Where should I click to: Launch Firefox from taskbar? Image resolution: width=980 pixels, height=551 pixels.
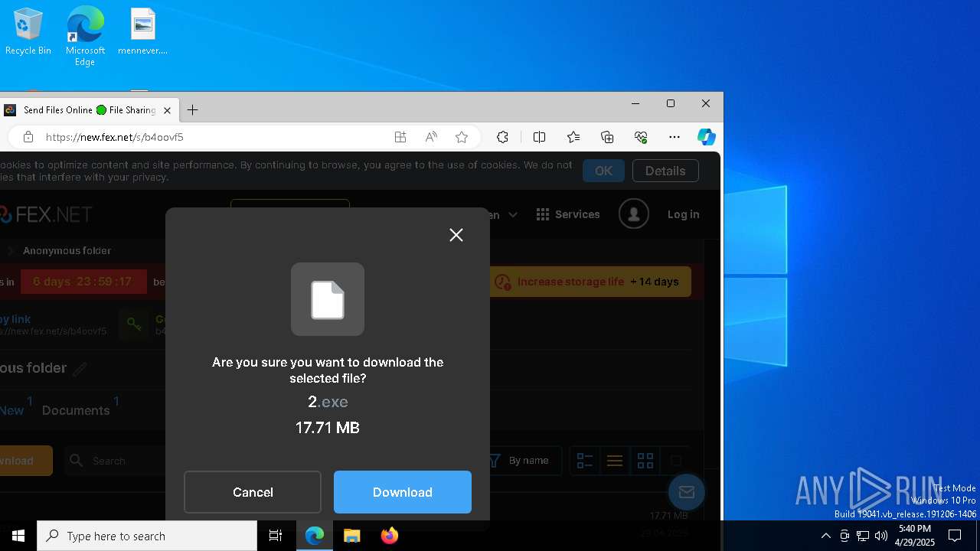coord(389,536)
